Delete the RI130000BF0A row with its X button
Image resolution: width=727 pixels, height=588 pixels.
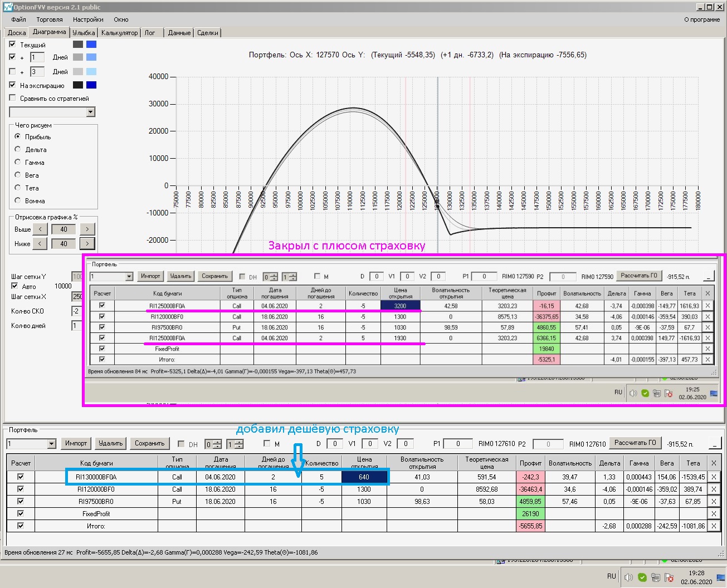point(714,477)
